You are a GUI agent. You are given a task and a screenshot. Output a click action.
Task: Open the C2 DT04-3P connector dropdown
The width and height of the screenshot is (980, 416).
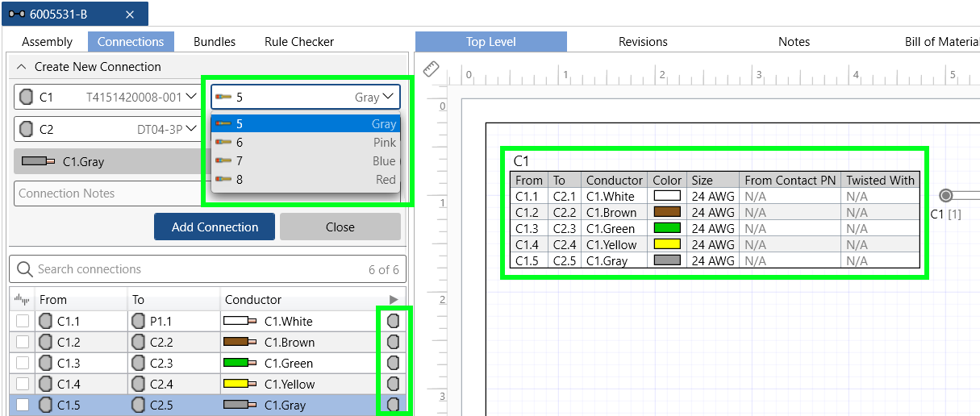click(x=108, y=129)
